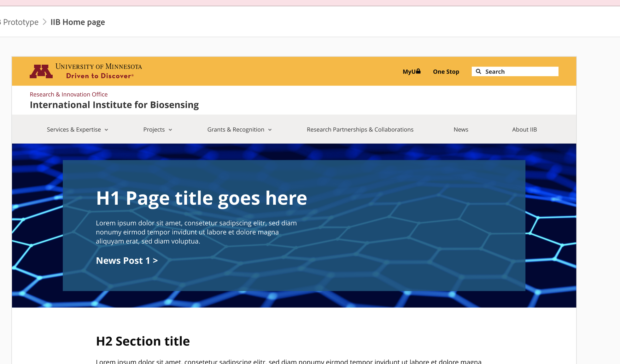Open the About IIB menu item
620x364 pixels.
[524, 130]
